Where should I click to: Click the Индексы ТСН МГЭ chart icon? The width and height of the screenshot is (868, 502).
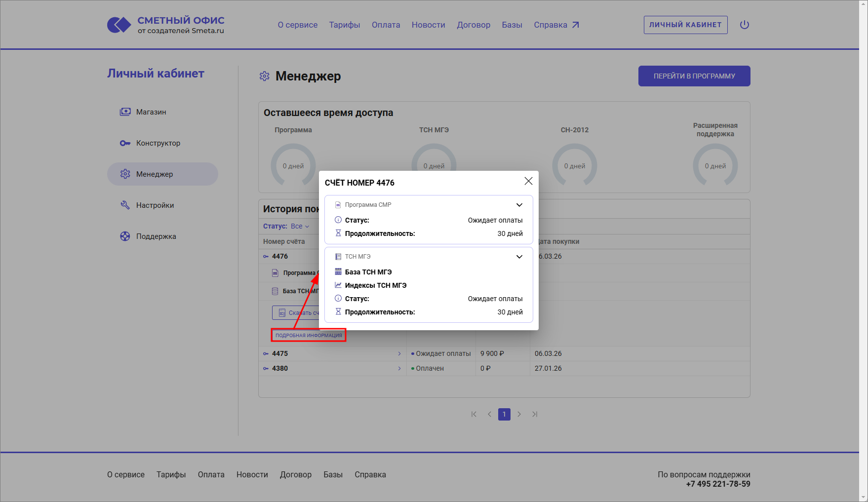click(338, 285)
